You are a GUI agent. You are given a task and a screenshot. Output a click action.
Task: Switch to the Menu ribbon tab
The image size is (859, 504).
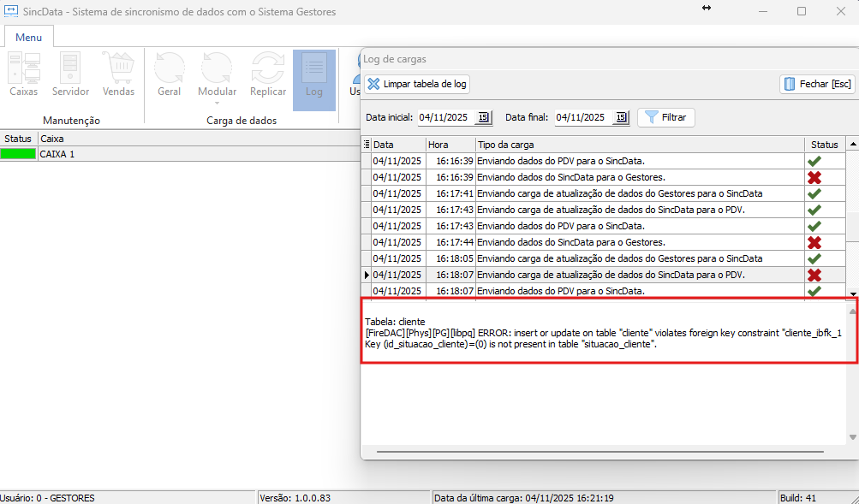28,37
